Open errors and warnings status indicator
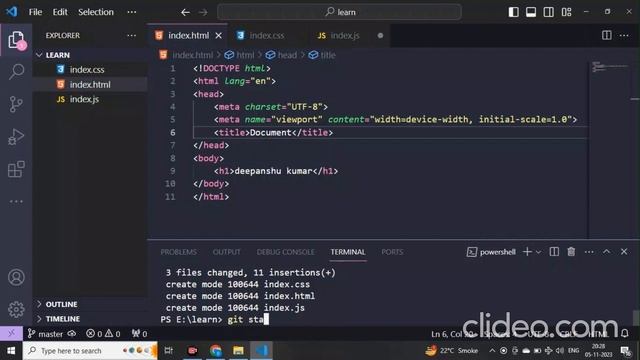640x360 pixels. pyautogui.click(x=103, y=334)
